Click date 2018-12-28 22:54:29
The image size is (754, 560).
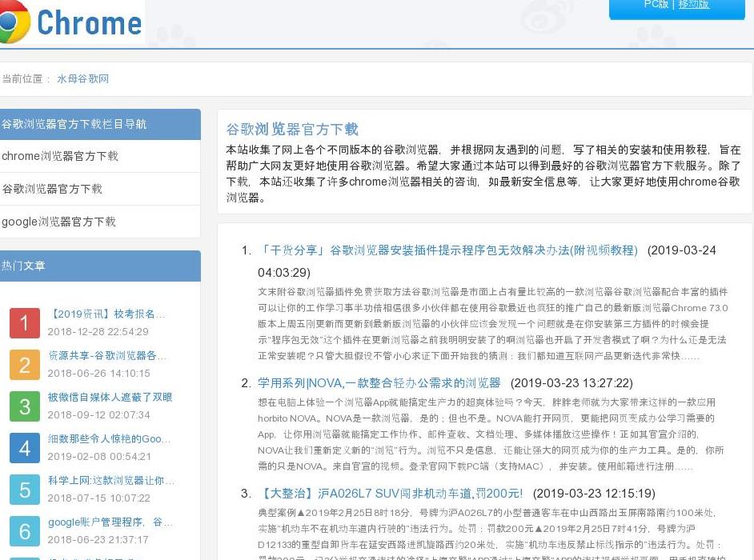coord(98,332)
